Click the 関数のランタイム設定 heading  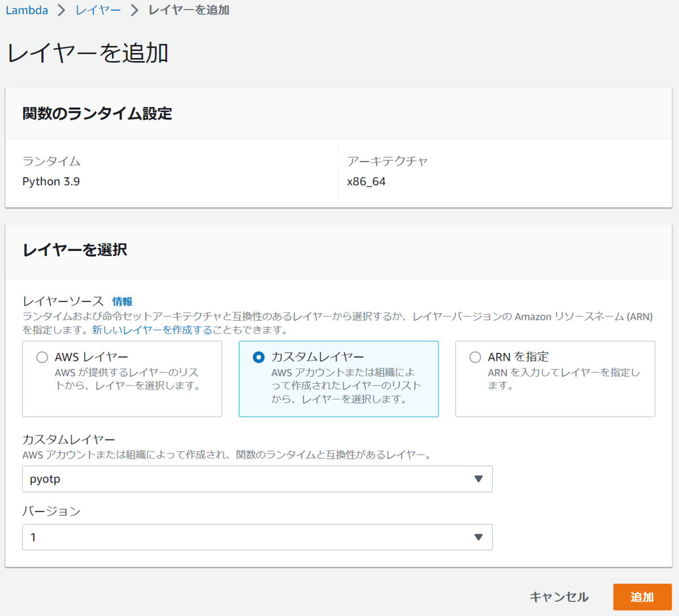tap(97, 114)
